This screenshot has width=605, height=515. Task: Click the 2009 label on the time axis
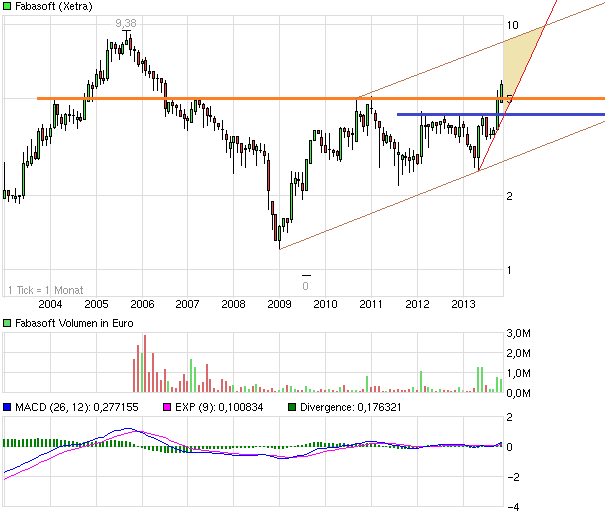tap(279, 304)
